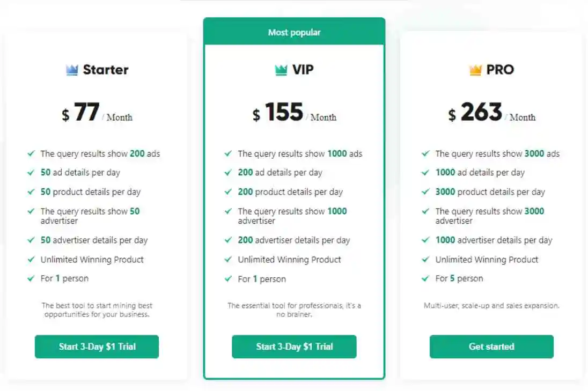The image size is (588, 391).
Task: Click the $263 per month price
Action: pyautogui.click(x=491, y=114)
